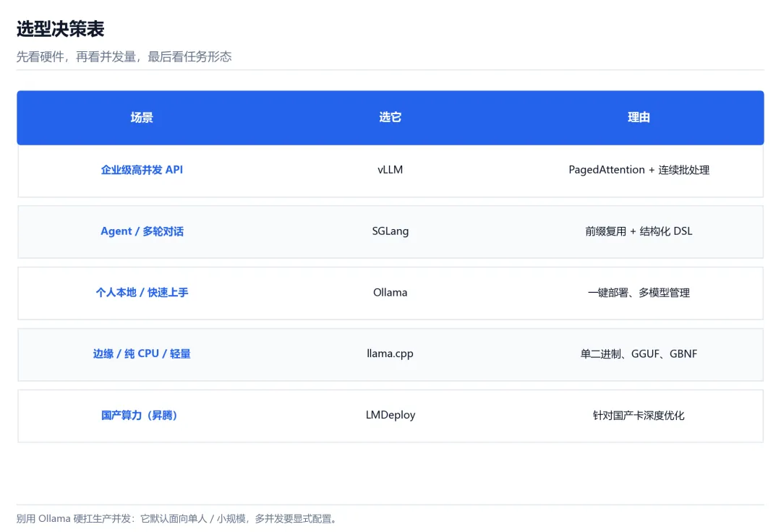Viewport: 781px width, 532px height.
Task: Click the 场景 column header
Action: [x=142, y=117]
